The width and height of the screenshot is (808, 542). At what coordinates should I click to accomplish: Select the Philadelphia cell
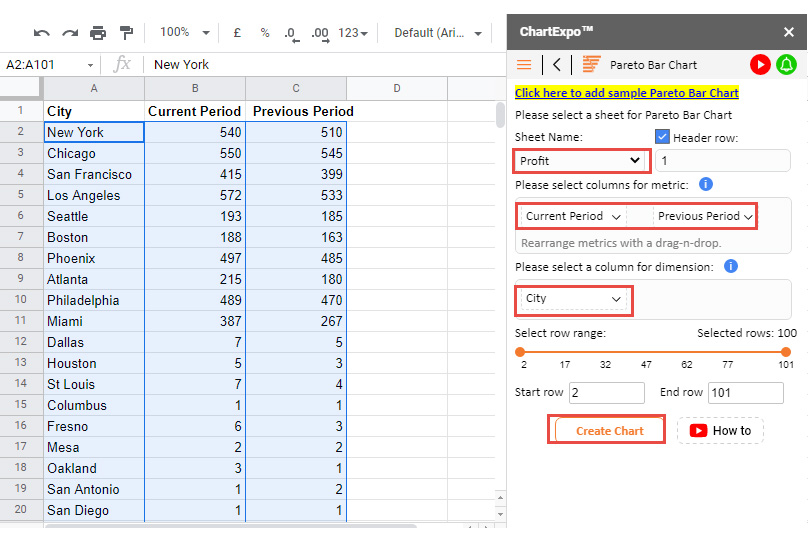click(x=94, y=300)
